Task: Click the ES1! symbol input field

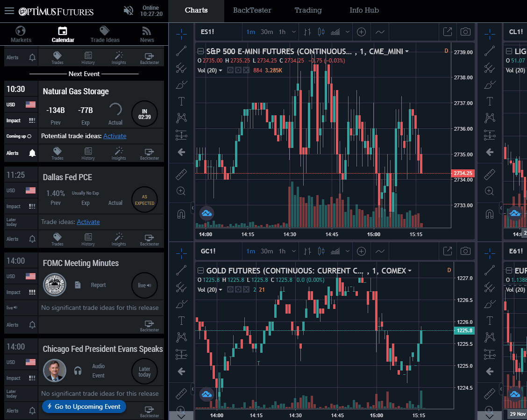Action: 219,32
